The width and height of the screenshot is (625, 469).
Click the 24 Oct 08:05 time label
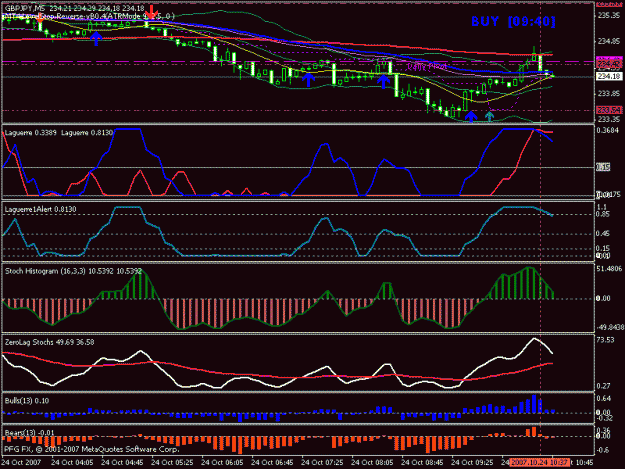372,463
